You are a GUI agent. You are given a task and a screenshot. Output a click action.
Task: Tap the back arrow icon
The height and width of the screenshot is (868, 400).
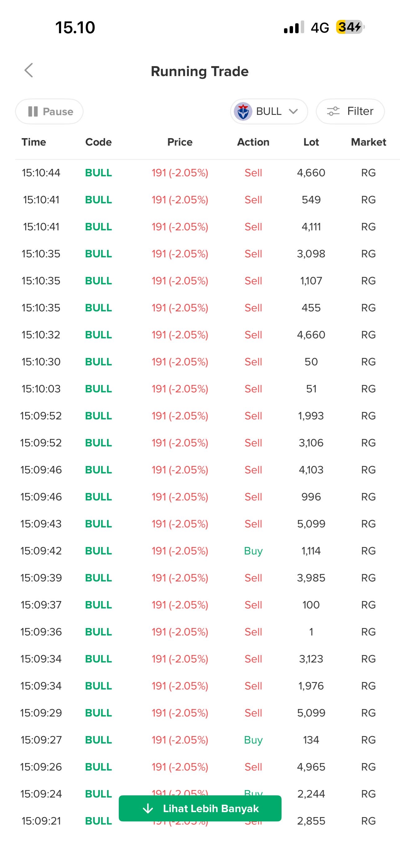click(x=29, y=70)
